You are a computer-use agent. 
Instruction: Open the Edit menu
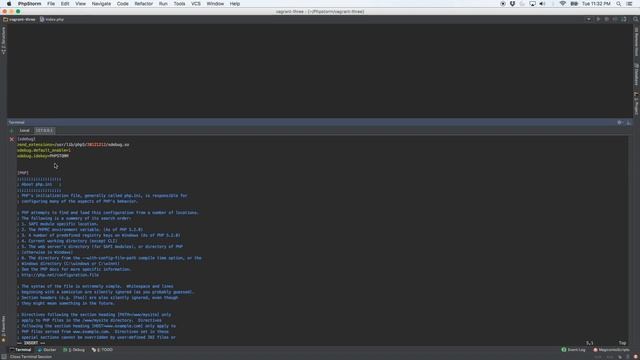pos(65,4)
